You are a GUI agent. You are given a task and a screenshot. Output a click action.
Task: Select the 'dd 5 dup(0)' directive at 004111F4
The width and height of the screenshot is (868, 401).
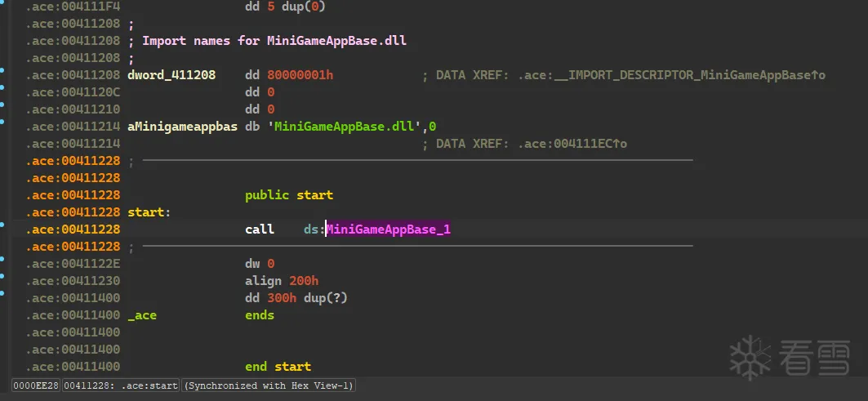(285, 7)
